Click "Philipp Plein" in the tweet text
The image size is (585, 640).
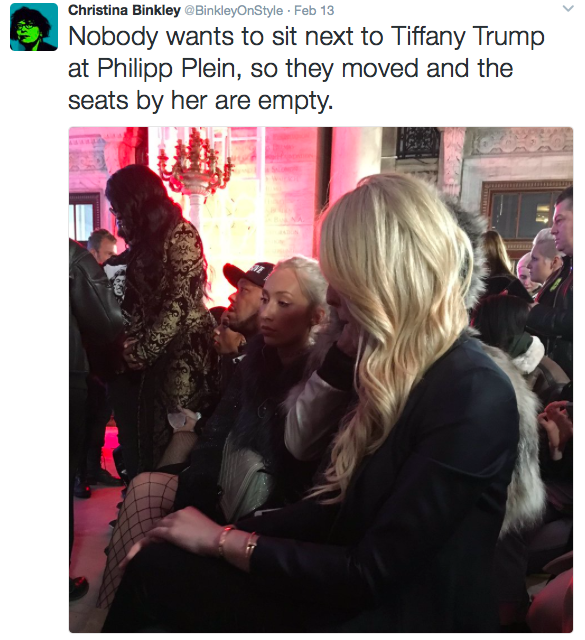[x=167, y=69]
